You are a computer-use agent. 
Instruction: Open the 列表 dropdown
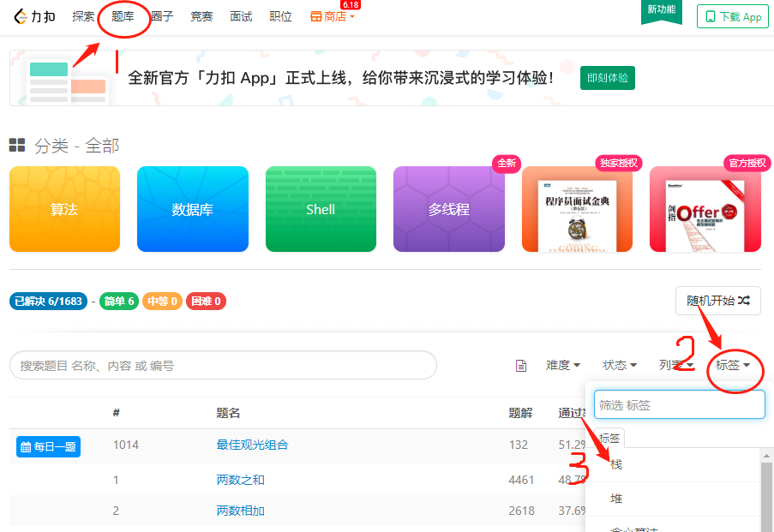click(674, 365)
